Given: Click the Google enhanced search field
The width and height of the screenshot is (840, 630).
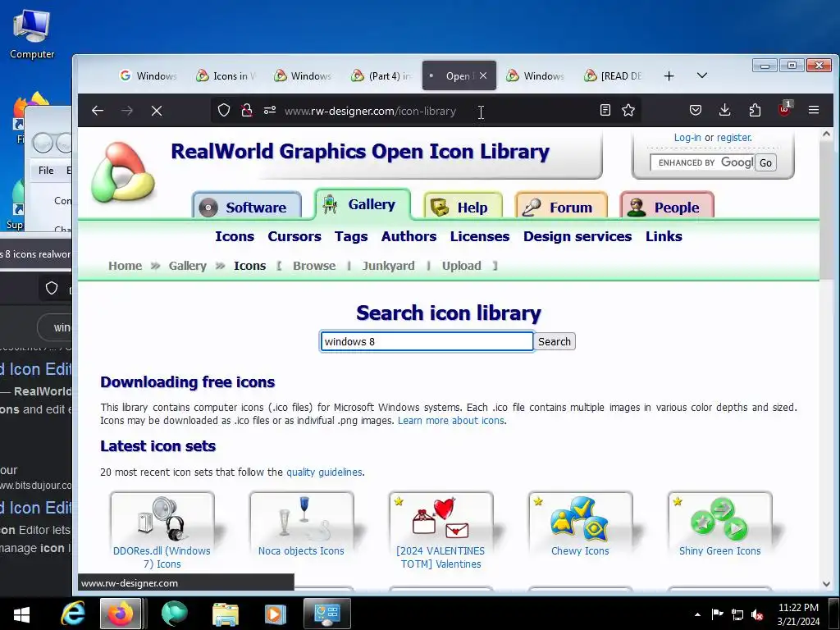Looking at the screenshot, I should tap(702, 162).
